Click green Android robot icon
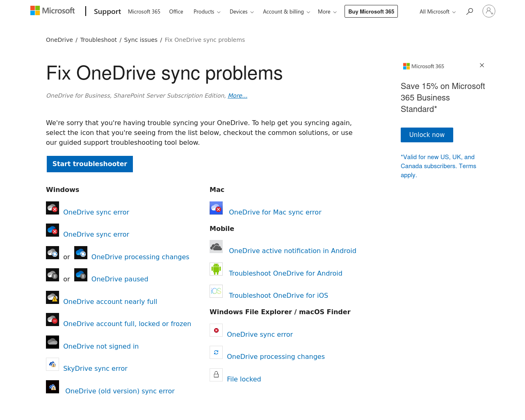 [x=216, y=269]
